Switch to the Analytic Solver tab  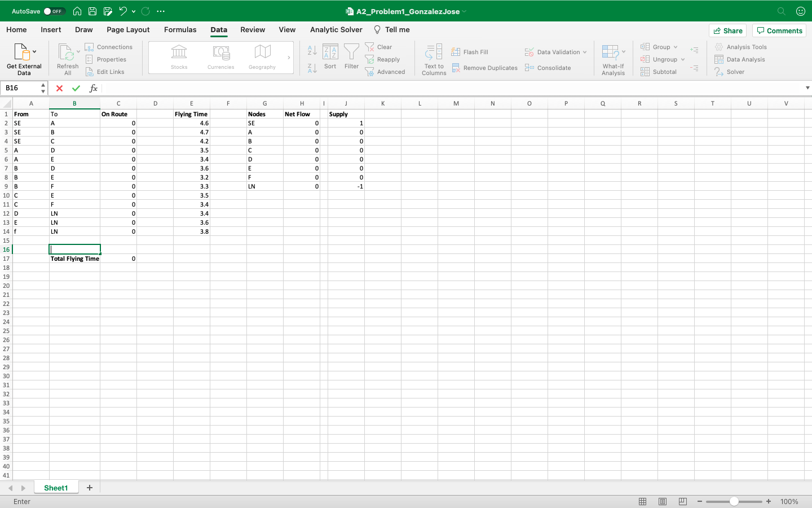[x=336, y=29]
